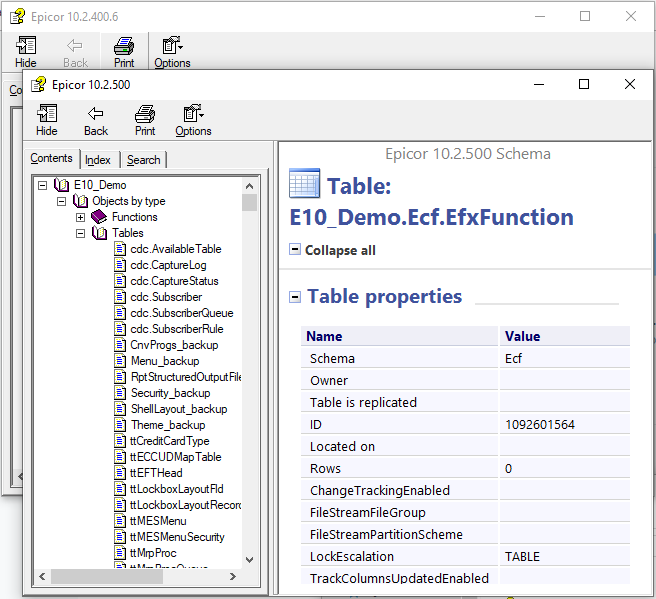Select Security_backup in the tree
The width and height of the screenshot is (656, 599).
tap(170, 393)
